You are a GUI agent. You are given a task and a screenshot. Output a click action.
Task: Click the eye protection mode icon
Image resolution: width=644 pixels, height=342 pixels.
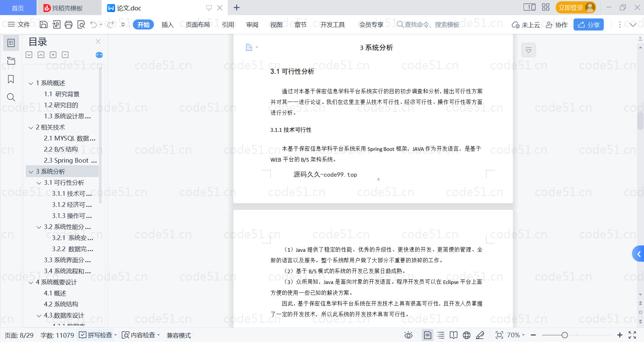pyautogui.click(x=409, y=335)
